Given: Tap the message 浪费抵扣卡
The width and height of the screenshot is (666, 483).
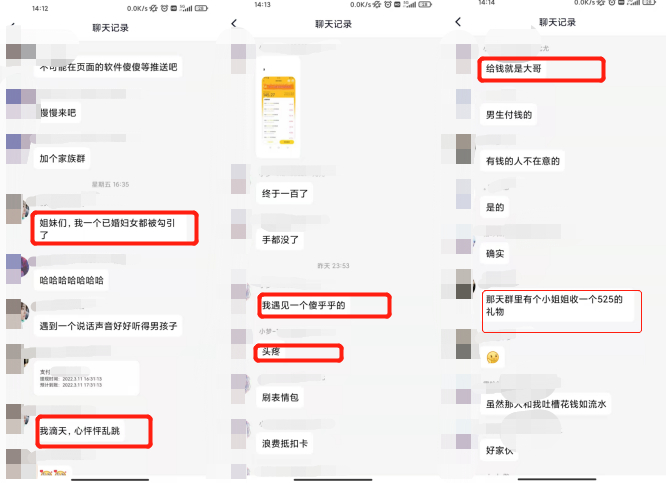Looking at the screenshot, I should tap(285, 443).
